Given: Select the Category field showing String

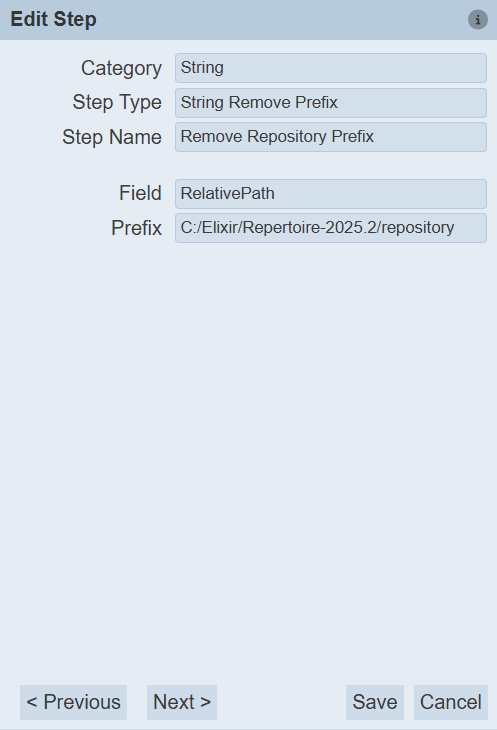Looking at the screenshot, I should click(331, 68).
